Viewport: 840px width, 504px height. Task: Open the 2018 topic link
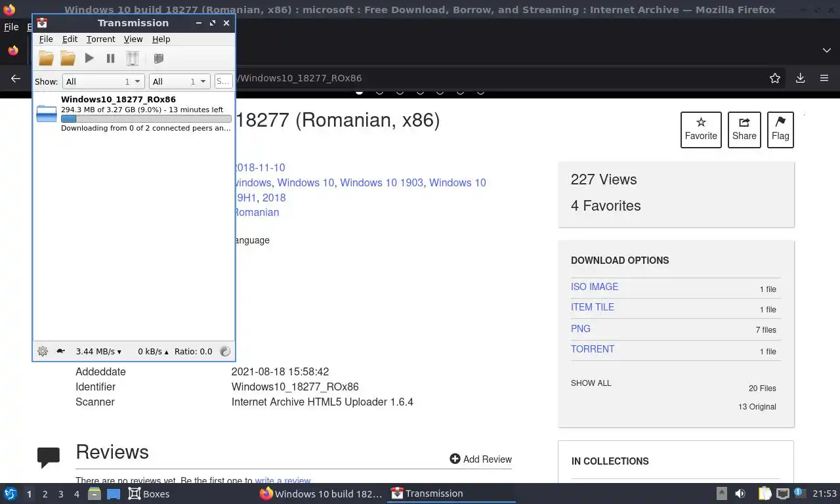pos(274,198)
